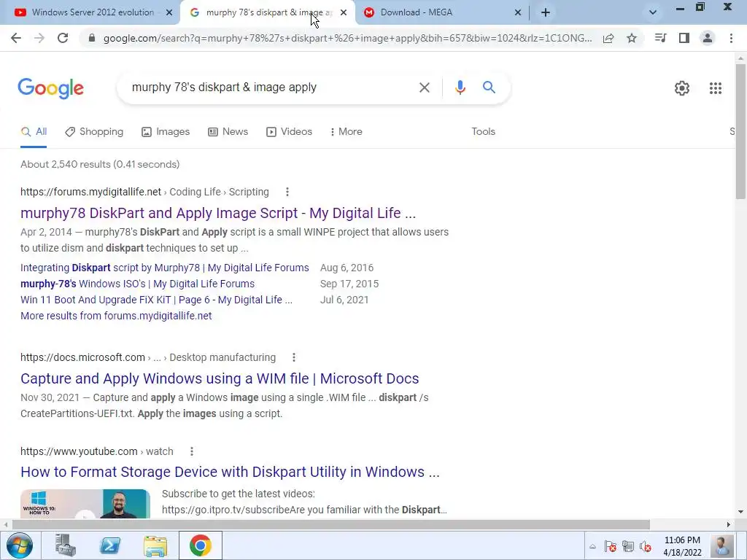Open Google quick settings gear

tap(682, 88)
